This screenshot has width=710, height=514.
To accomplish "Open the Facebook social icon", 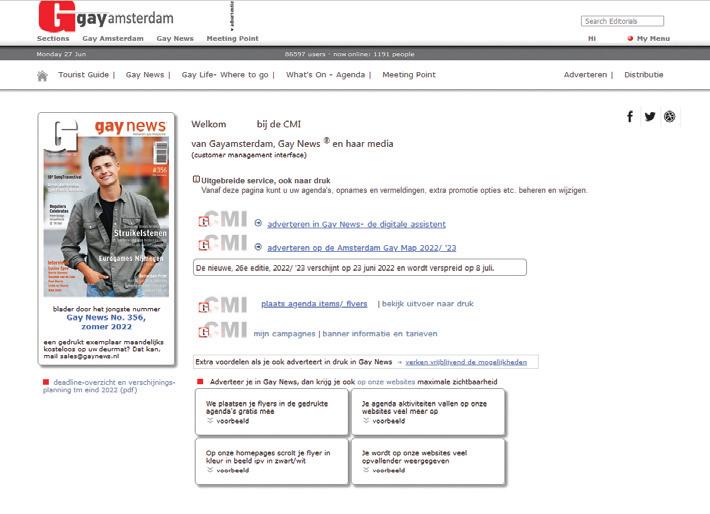I will [x=630, y=117].
